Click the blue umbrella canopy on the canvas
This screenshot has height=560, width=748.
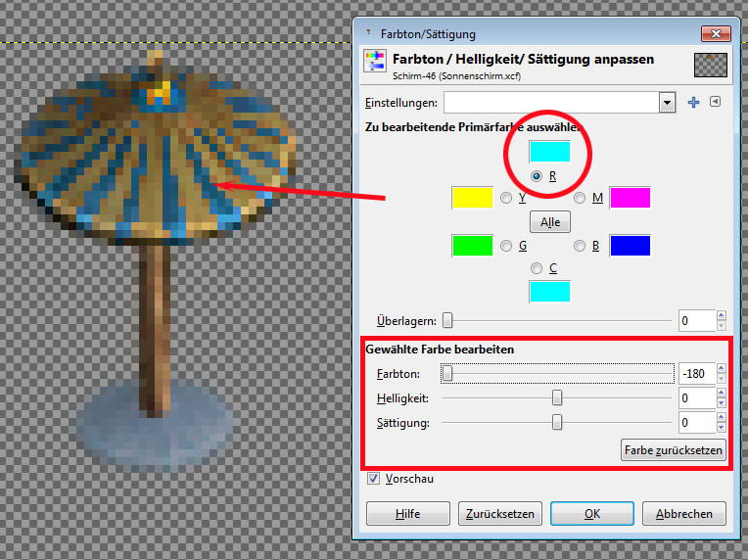click(x=155, y=153)
